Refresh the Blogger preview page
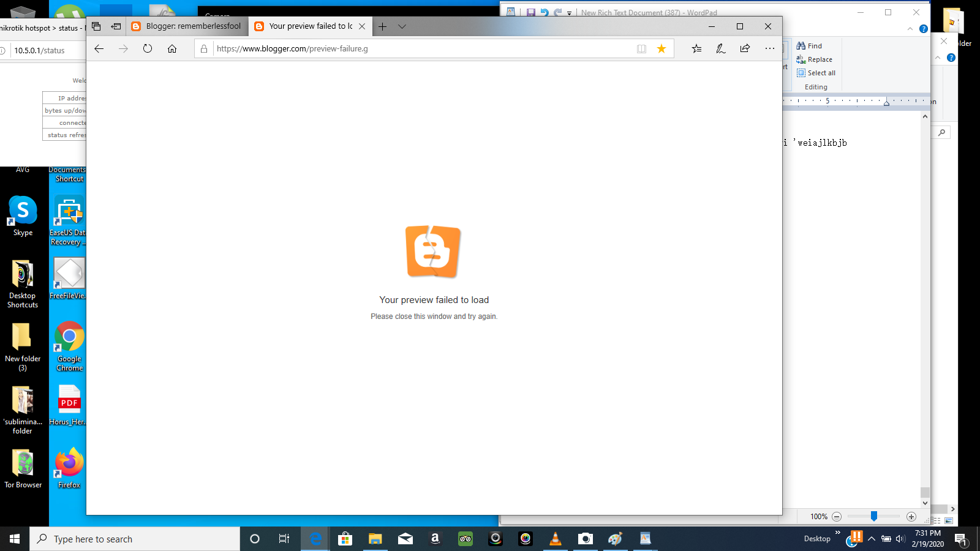980x551 pixels. (x=148, y=49)
